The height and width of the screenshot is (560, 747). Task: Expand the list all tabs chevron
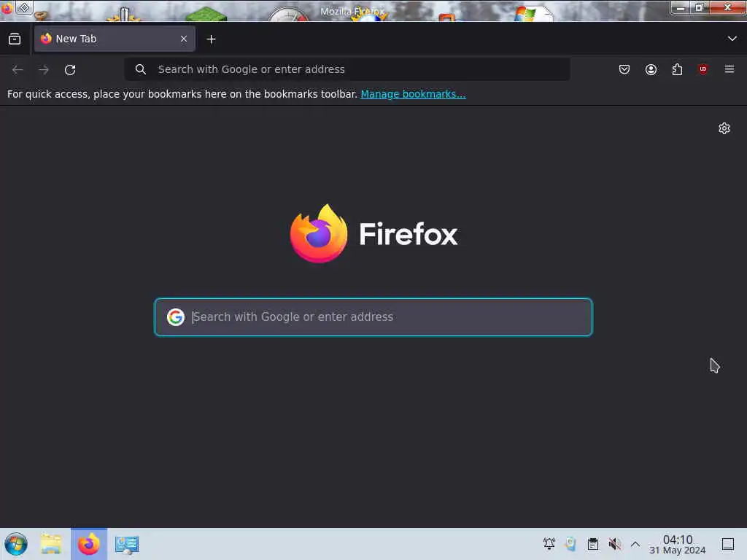pyautogui.click(x=732, y=39)
